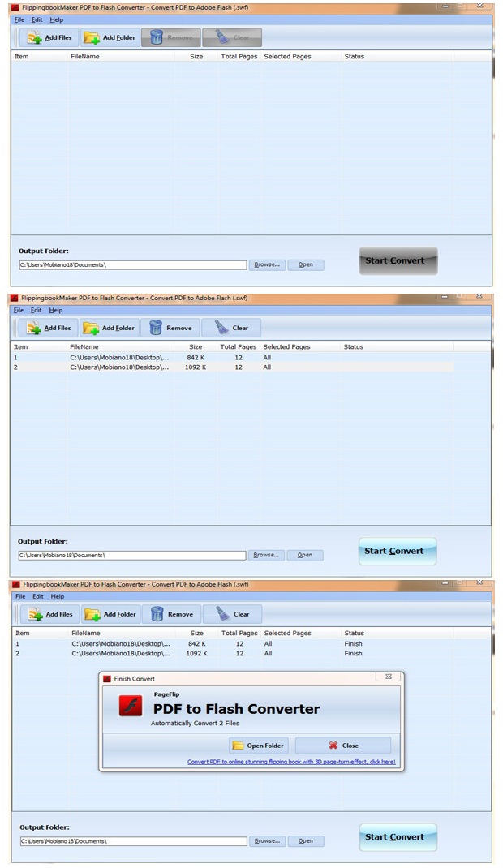
Task: Click Add Files in the middle window
Action: pyautogui.click(x=49, y=328)
